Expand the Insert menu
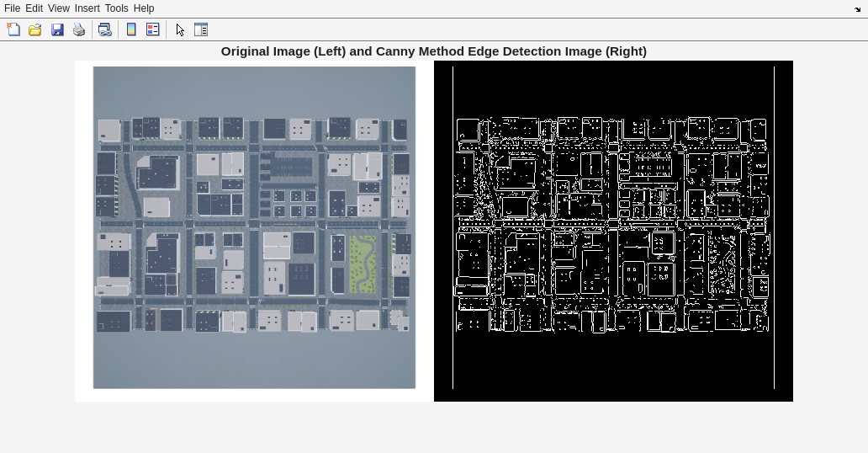 [87, 8]
